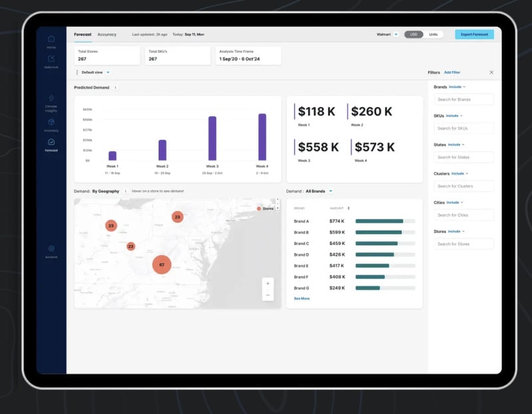Click the See More link under brands
Image resolution: width=532 pixels, height=414 pixels.
(301, 299)
